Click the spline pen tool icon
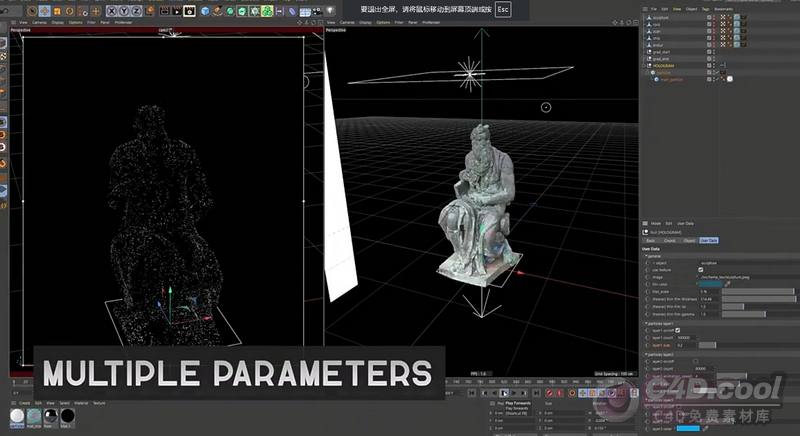Image resolution: width=800 pixels, height=436 pixels. (x=217, y=11)
